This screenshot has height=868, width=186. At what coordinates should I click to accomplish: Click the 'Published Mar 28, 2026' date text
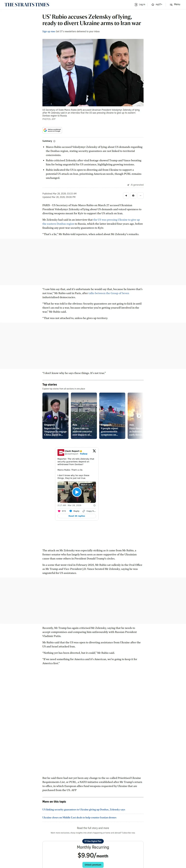[x=59, y=194]
